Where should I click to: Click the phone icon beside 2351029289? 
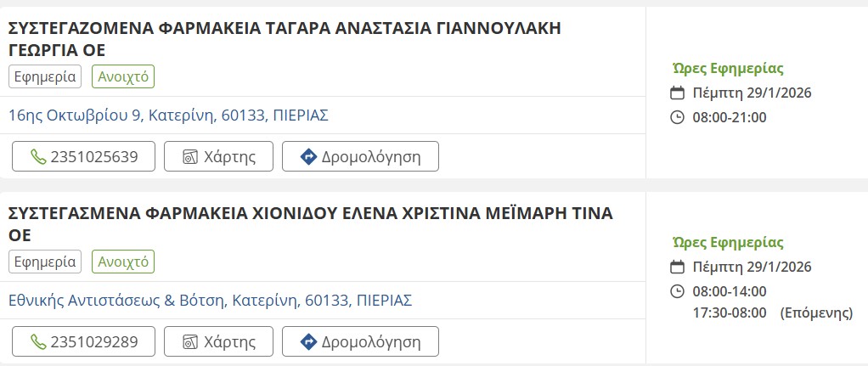pyautogui.click(x=38, y=342)
